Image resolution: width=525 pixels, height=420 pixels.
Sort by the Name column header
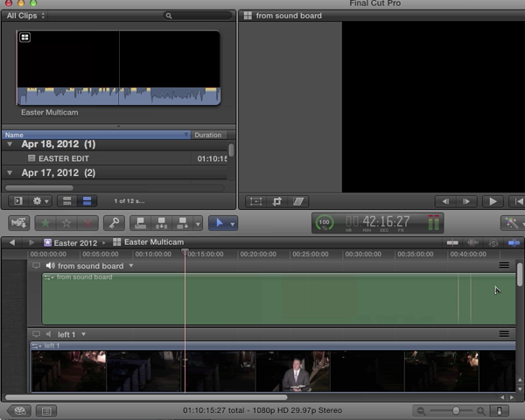(x=96, y=135)
